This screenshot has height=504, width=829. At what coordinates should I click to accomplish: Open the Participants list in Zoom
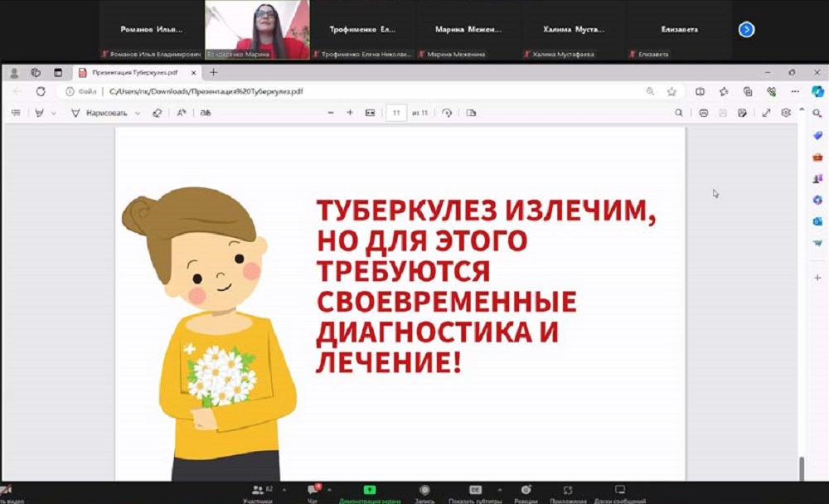click(x=258, y=491)
